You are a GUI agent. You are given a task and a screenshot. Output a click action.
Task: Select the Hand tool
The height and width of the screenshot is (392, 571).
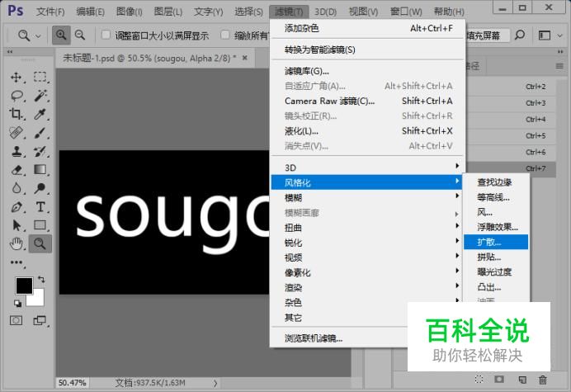click(16, 243)
